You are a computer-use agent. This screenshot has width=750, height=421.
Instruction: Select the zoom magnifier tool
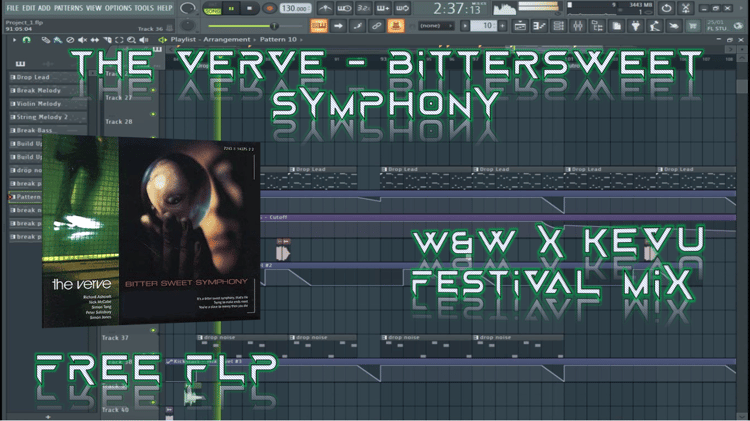pos(132,40)
